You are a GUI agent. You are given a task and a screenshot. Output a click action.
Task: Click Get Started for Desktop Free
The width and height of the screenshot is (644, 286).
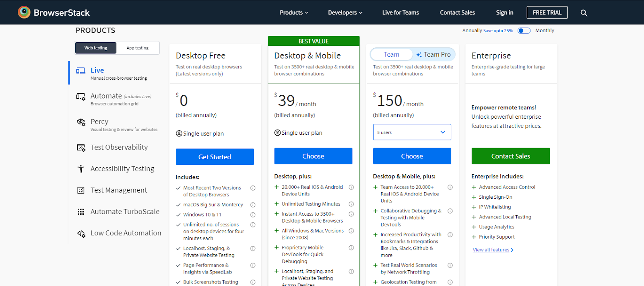click(215, 157)
